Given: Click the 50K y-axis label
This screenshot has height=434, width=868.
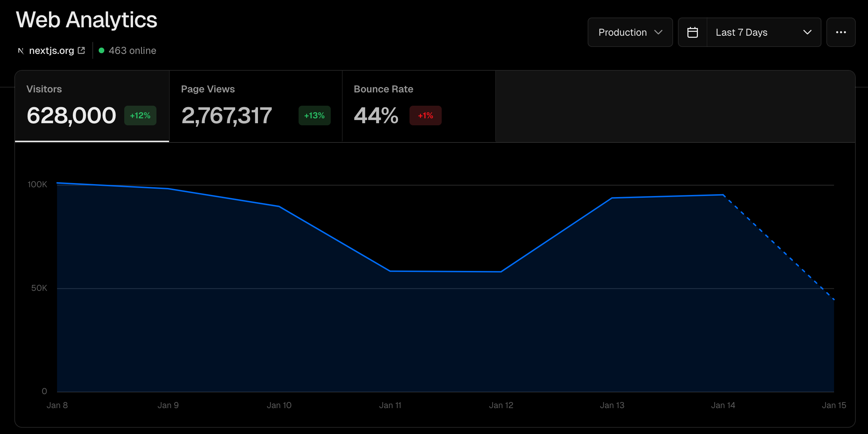Looking at the screenshot, I should pyautogui.click(x=39, y=288).
